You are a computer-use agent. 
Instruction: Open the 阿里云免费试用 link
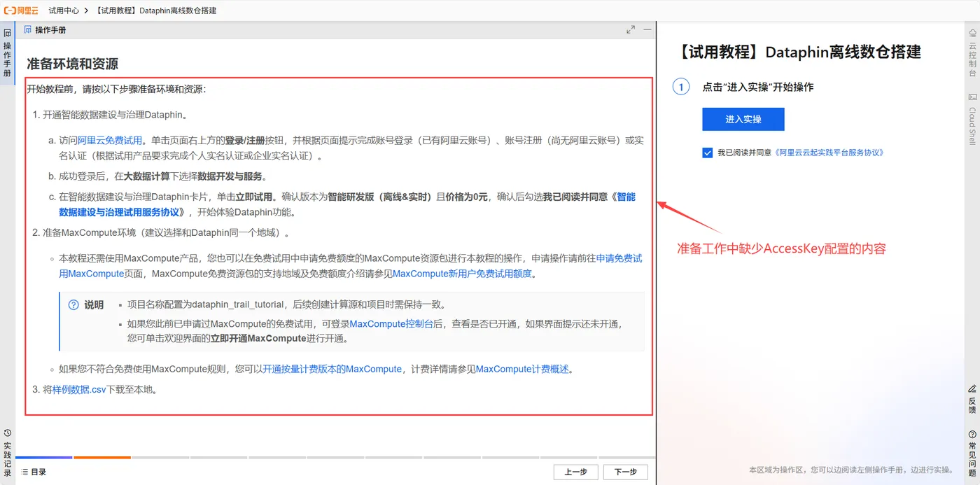pos(110,140)
